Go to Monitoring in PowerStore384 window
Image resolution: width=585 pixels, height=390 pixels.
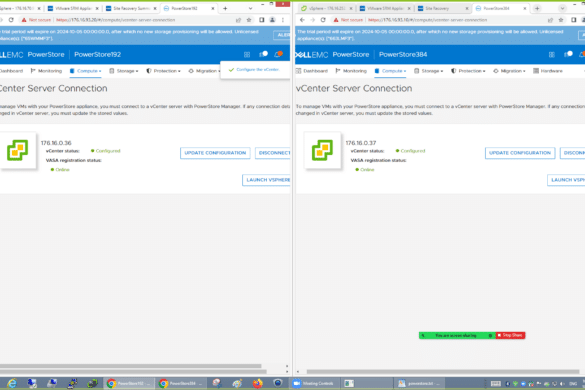pos(351,71)
